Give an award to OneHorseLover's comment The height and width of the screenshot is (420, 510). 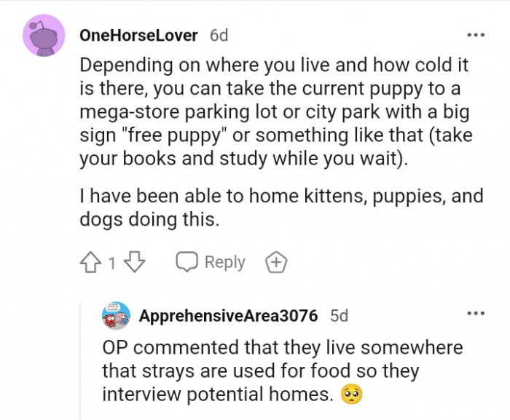pyautogui.click(x=276, y=263)
